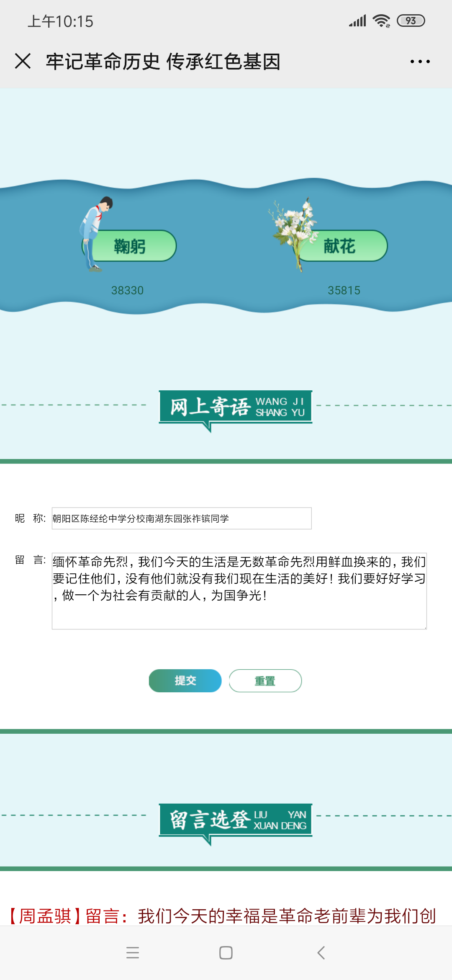Focus the 昵称 nickname input field
This screenshot has width=452, height=980.
tap(181, 518)
